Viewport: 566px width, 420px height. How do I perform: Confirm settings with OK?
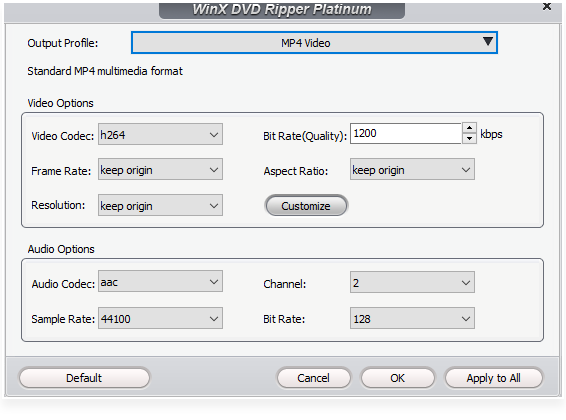[x=397, y=378]
